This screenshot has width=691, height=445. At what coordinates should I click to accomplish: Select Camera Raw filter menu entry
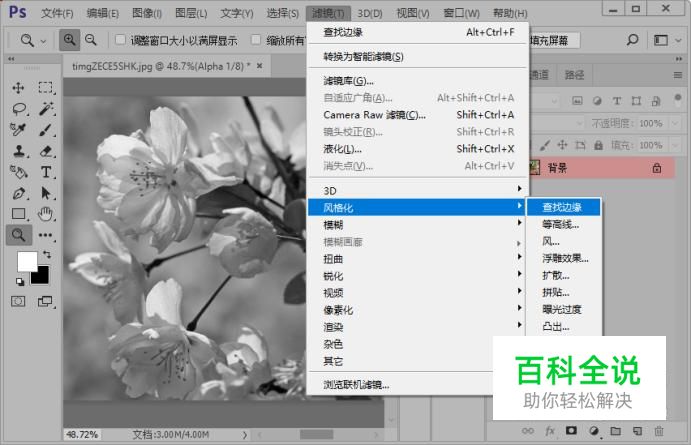pyautogui.click(x=418, y=115)
